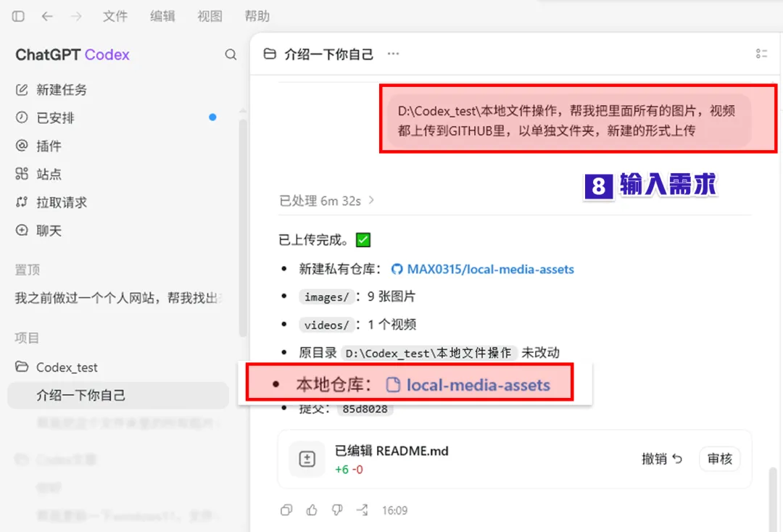Click the 新建任务 pencil icon
Viewport: 783px width, 532px height.
tap(22, 89)
